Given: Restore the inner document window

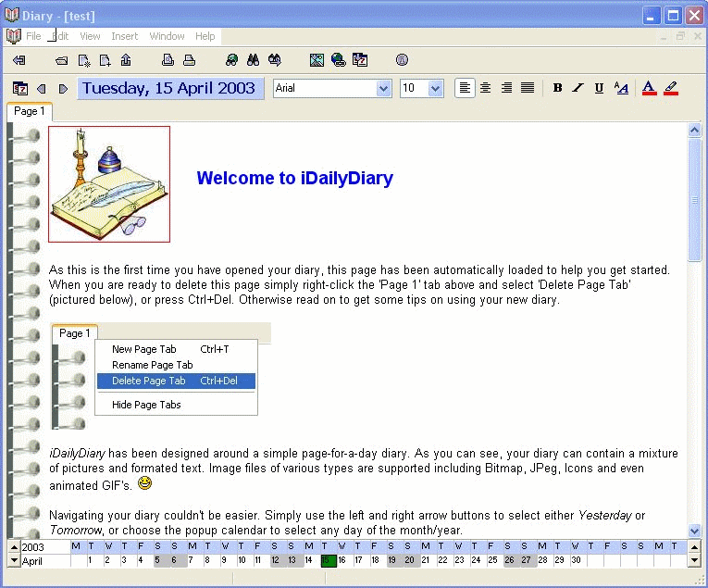Looking at the screenshot, I should pyautogui.click(x=680, y=37).
